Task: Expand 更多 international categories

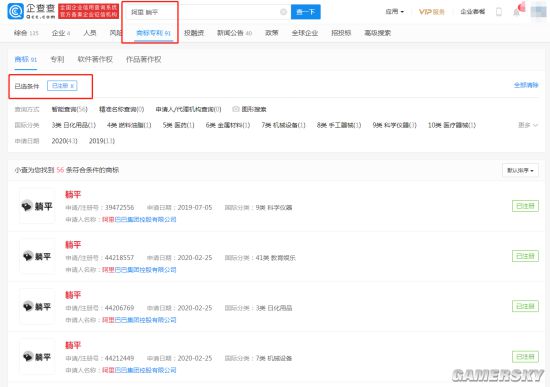Action: [528, 125]
